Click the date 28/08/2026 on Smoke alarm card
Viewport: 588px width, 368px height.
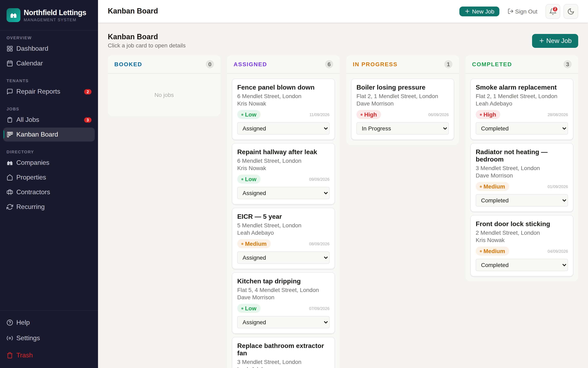(558, 115)
